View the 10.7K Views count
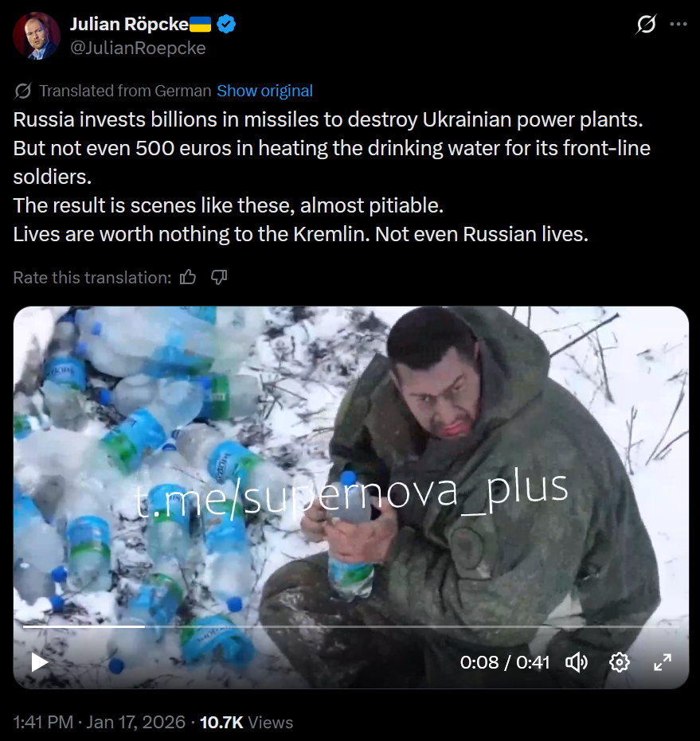 coord(246,723)
